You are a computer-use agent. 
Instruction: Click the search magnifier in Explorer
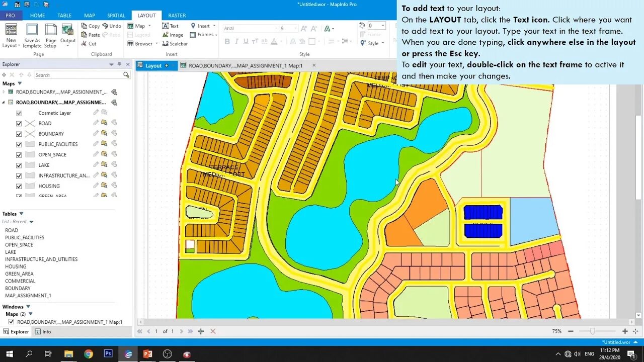coord(126,75)
